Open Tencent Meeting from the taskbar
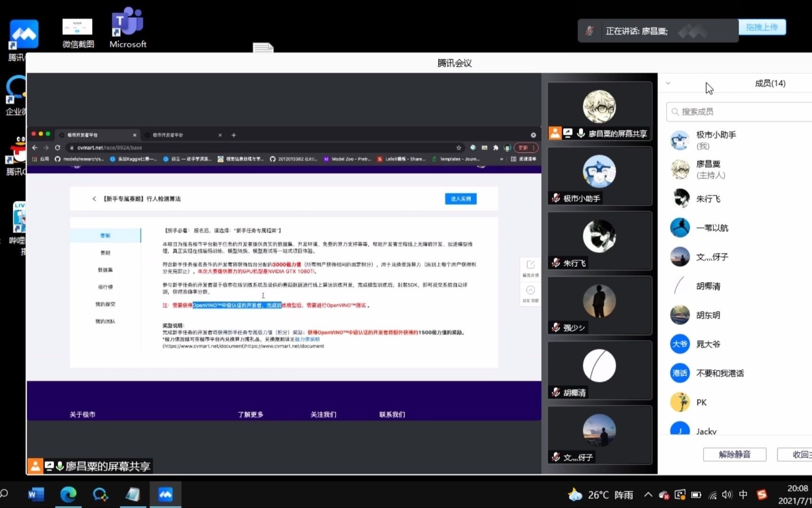The height and width of the screenshot is (508, 812). tap(165, 494)
